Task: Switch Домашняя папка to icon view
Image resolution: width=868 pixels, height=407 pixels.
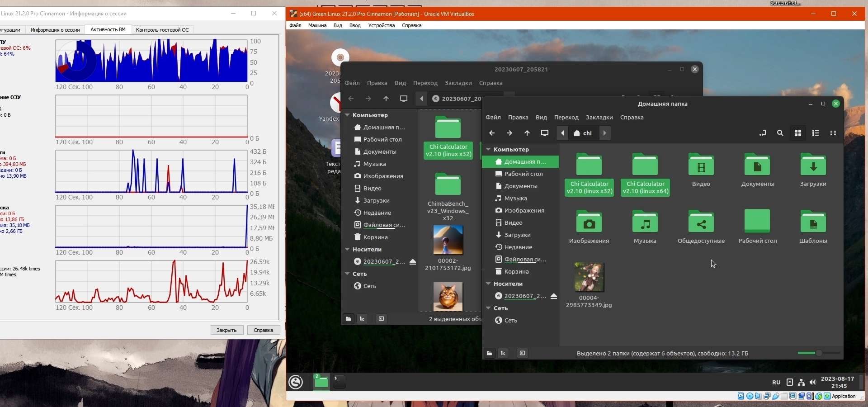Action: (x=798, y=133)
